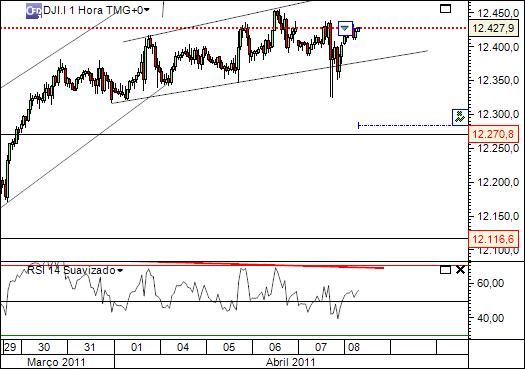Click date 04 on the time axis
Image resolution: width=525 pixels, height=369 pixels.
click(x=183, y=347)
